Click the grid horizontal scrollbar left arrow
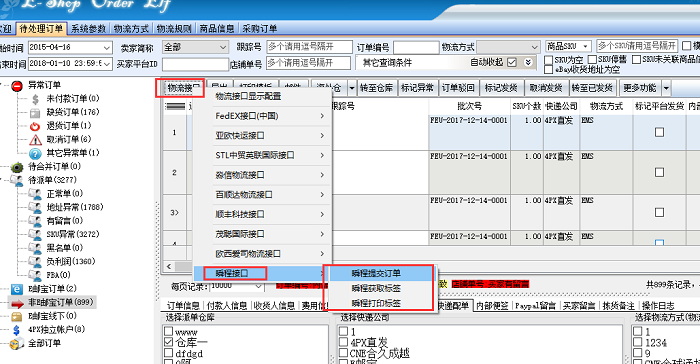 click(x=169, y=266)
